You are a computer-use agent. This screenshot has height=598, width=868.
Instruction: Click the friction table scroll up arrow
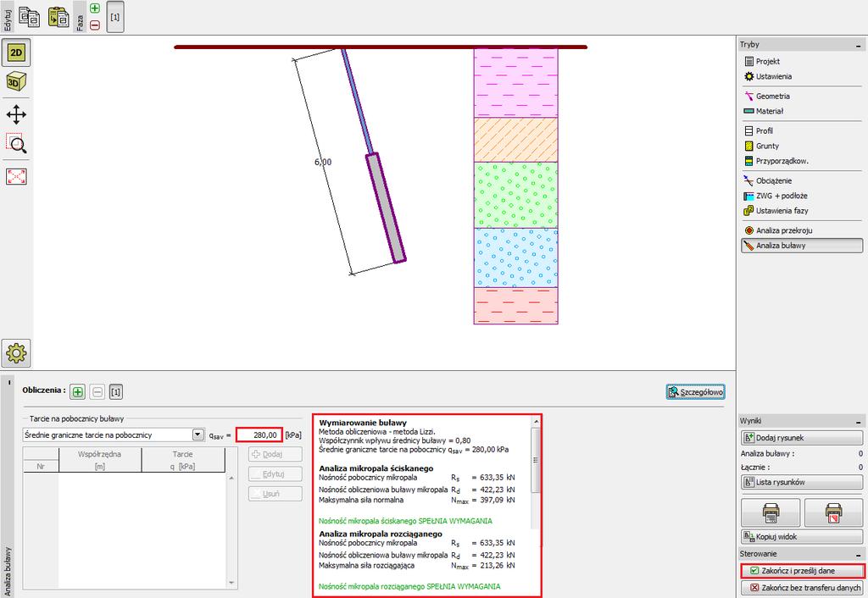pos(231,478)
